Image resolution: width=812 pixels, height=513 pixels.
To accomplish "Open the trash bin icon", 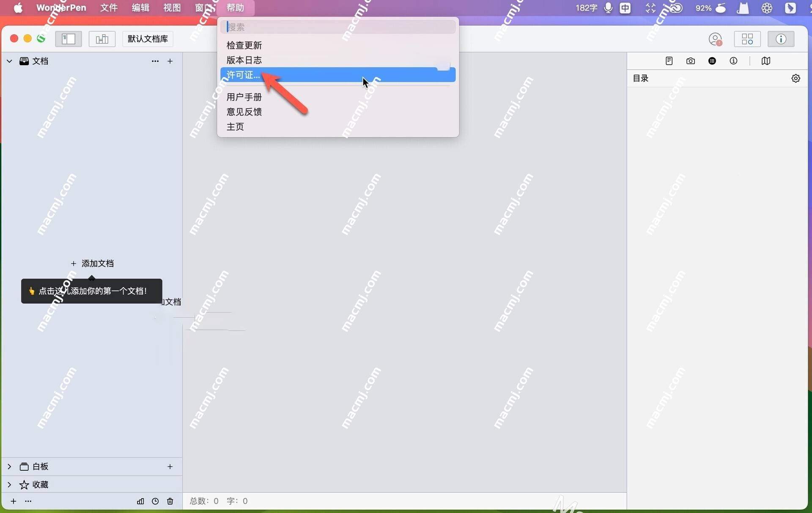I will (170, 501).
